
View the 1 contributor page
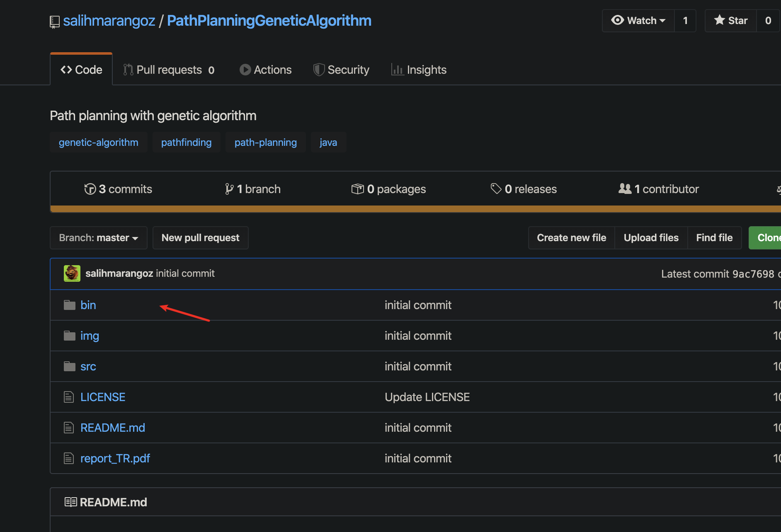(659, 189)
